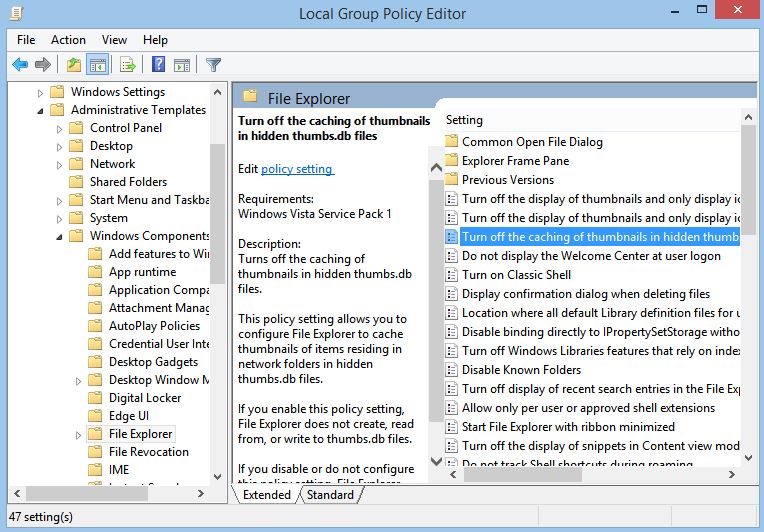This screenshot has width=764, height=532.
Task: Switch to the Extended tab
Action: coord(267,495)
